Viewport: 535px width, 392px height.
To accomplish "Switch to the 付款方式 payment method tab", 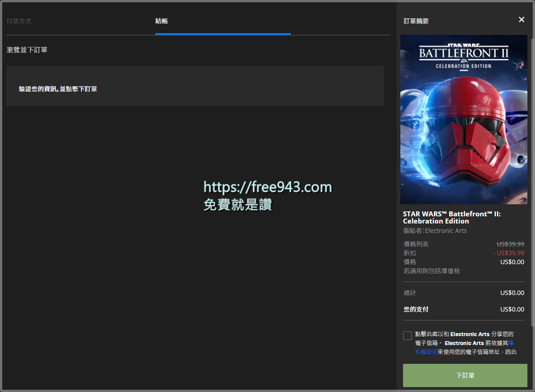I will pos(19,21).
